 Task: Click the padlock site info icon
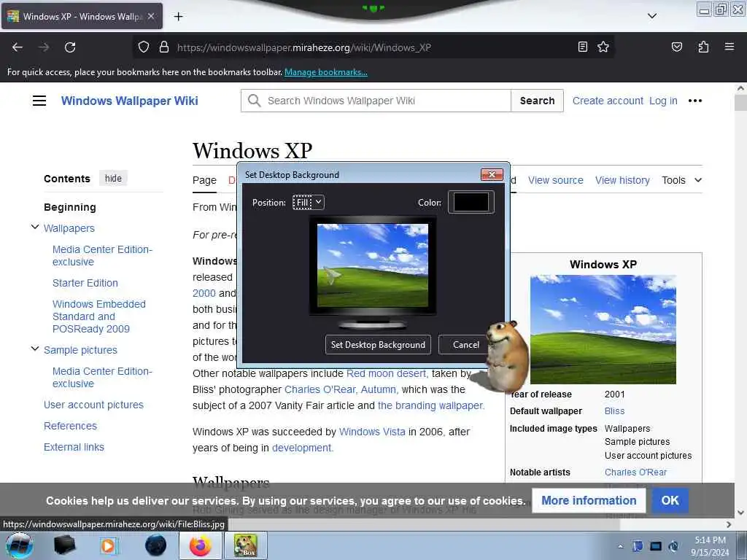pyautogui.click(x=164, y=47)
